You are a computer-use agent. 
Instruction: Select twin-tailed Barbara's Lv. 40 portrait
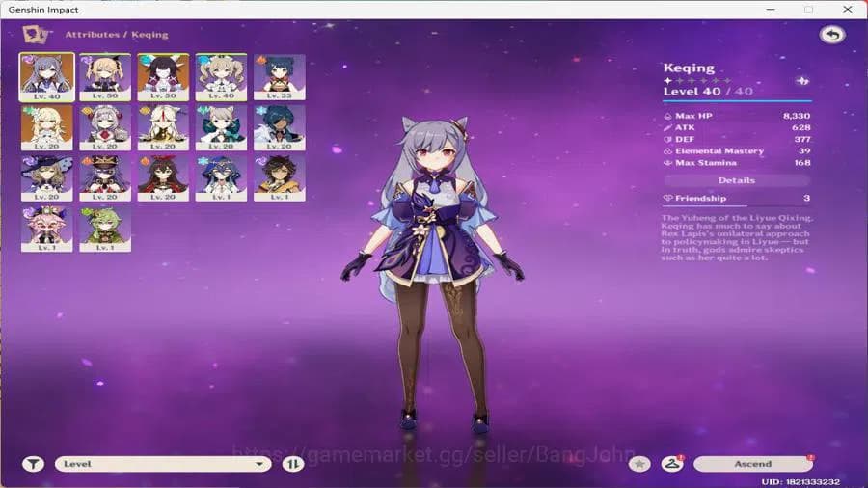pos(221,77)
